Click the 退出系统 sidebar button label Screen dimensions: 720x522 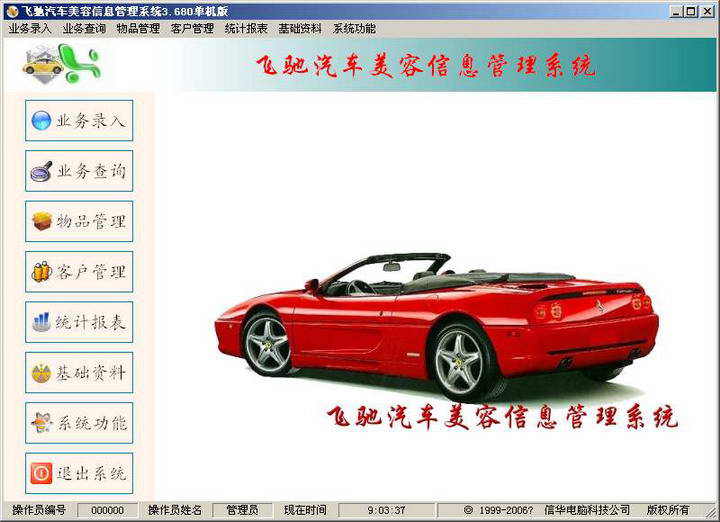pyautogui.click(x=91, y=473)
